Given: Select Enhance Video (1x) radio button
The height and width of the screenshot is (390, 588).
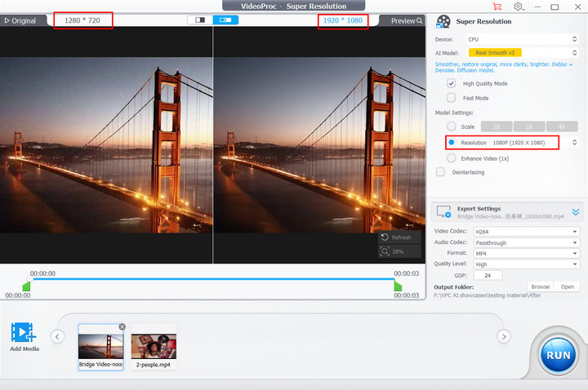Looking at the screenshot, I should [452, 158].
